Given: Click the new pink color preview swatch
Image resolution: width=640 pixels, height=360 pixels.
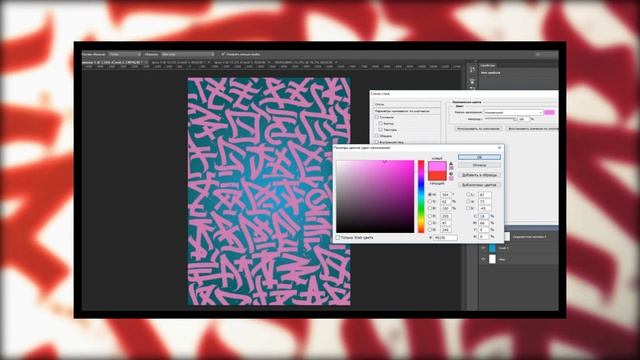Looking at the screenshot, I should [x=437, y=166].
